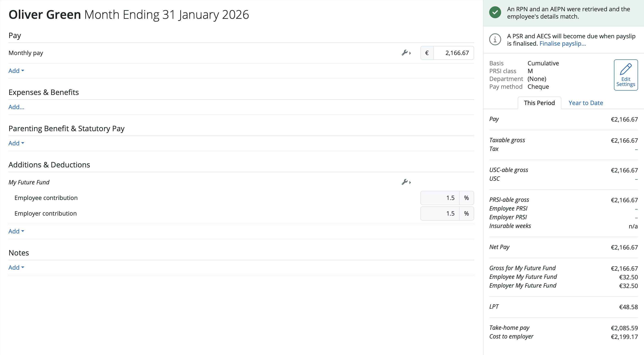This screenshot has width=644, height=355.
Task: Expand Add dropdown under Additions & Deductions
Action: click(x=16, y=231)
